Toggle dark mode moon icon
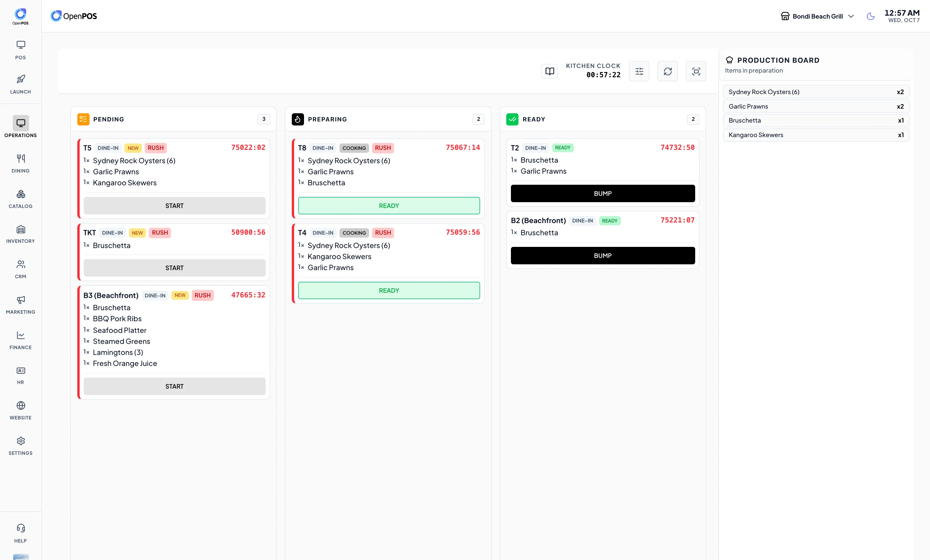The width and height of the screenshot is (930, 560). pyautogui.click(x=870, y=16)
